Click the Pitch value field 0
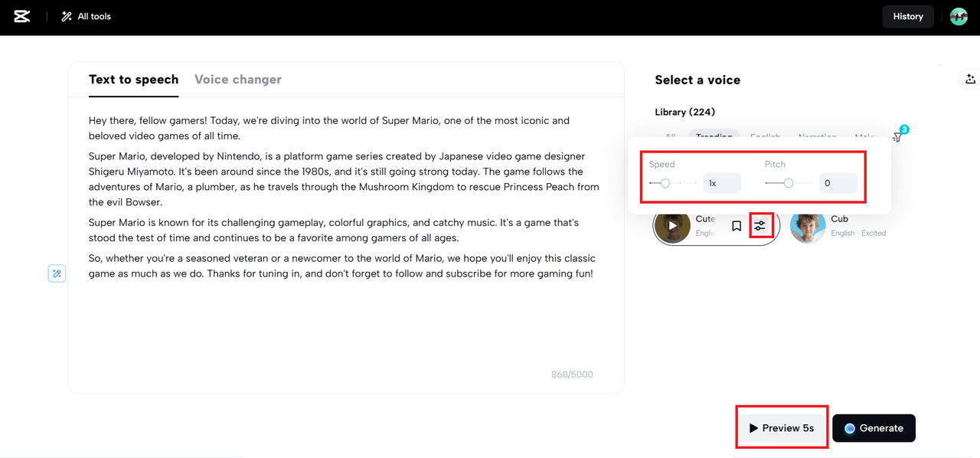The image size is (980, 458). point(838,183)
